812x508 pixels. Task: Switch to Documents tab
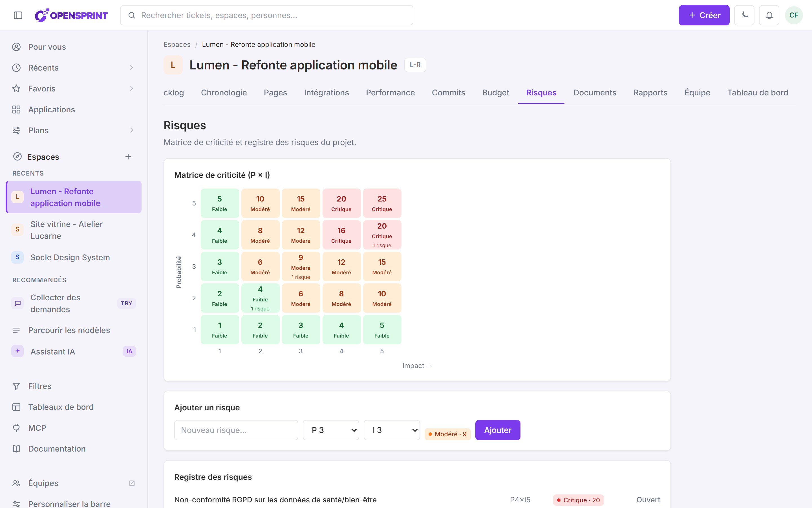[595, 92]
